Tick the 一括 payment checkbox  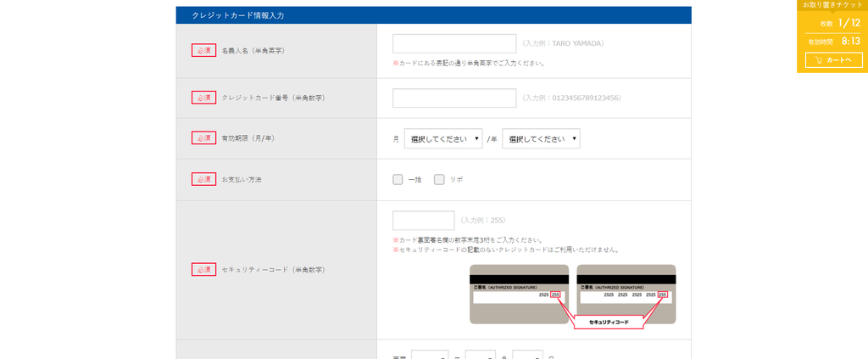(398, 180)
